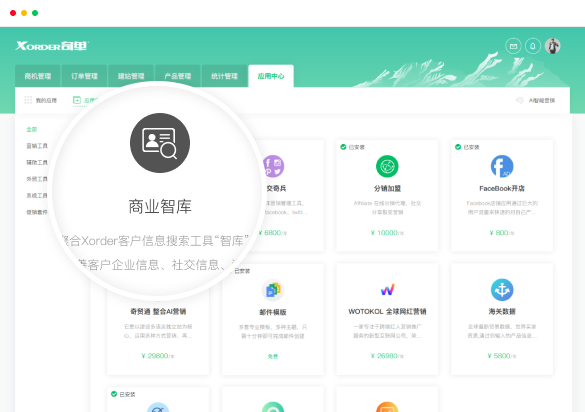Open the purple social media 社交奇兵 app icon

pos(273,166)
